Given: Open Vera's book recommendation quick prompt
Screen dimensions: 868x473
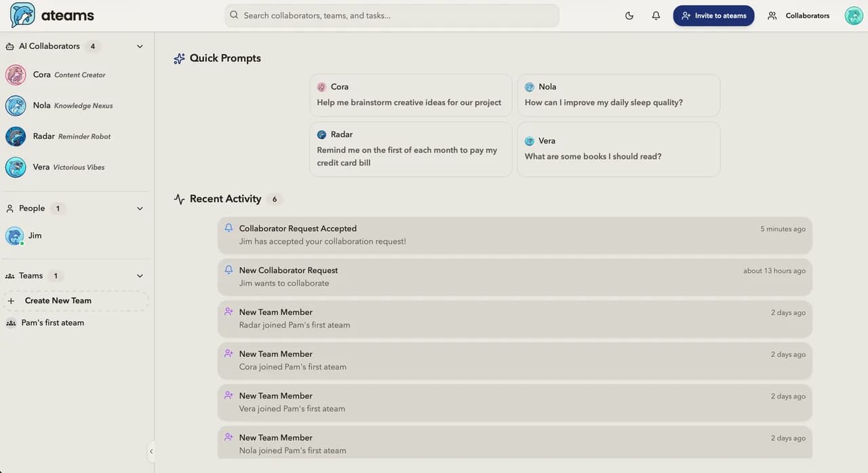Looking at the screenshot, I should pos(618,149).
